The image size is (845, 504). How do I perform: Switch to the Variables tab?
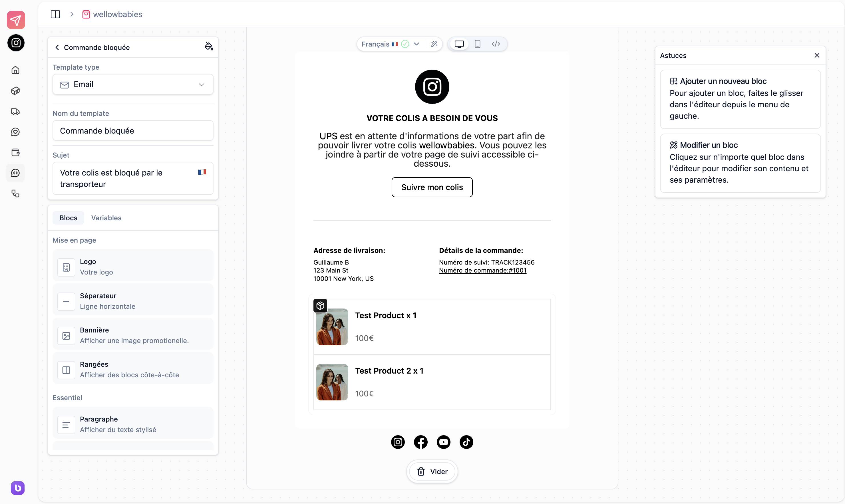coord(106,218)
